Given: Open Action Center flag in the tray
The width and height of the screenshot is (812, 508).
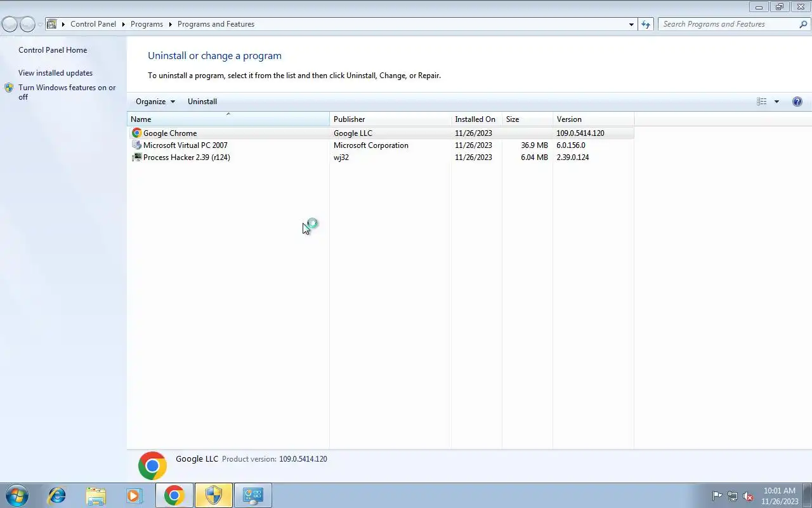Looking at the screenshot, I should tap(717, 496).
